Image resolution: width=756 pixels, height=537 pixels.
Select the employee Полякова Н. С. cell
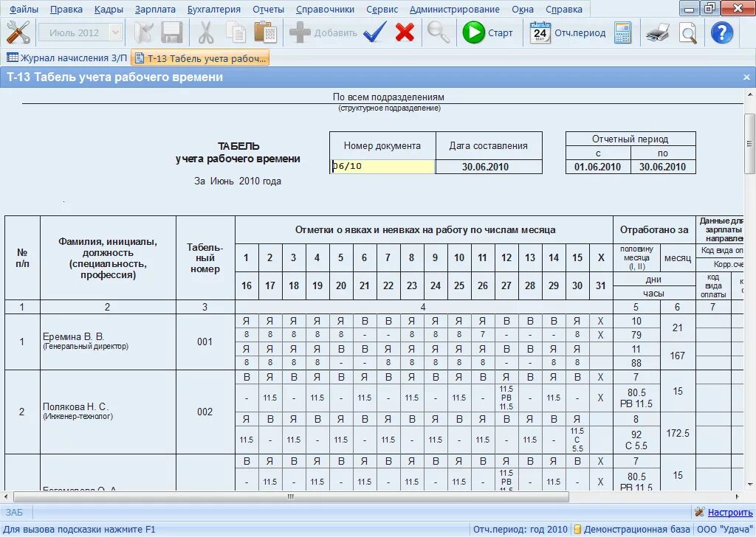(108, 412)
